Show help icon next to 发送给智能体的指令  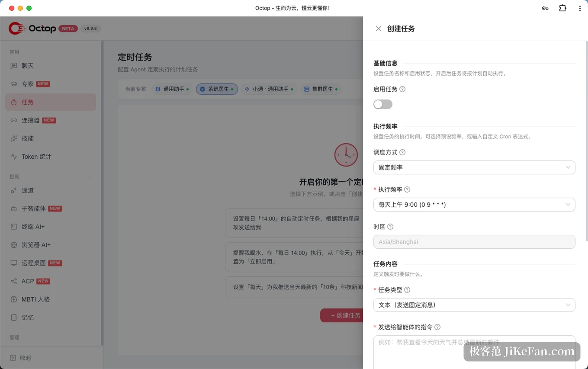[437, 327]
